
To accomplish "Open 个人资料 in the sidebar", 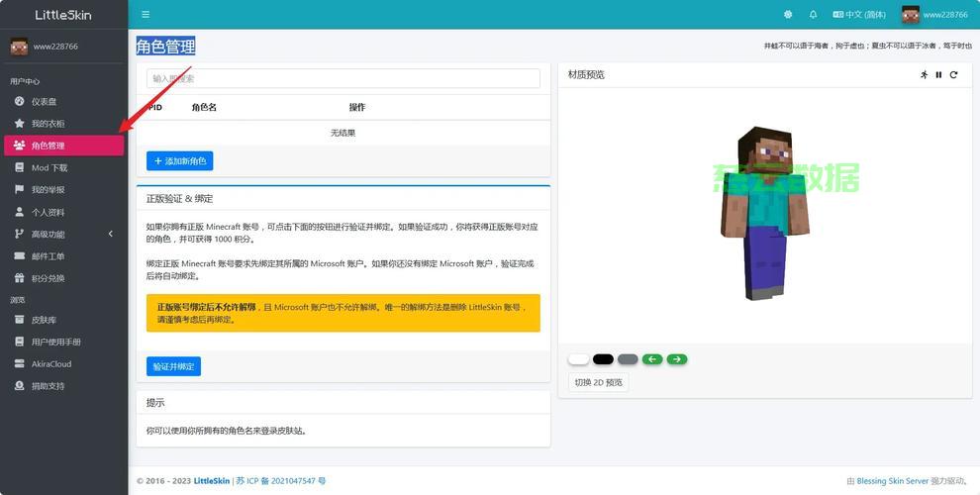I will [x=63, y=212].
